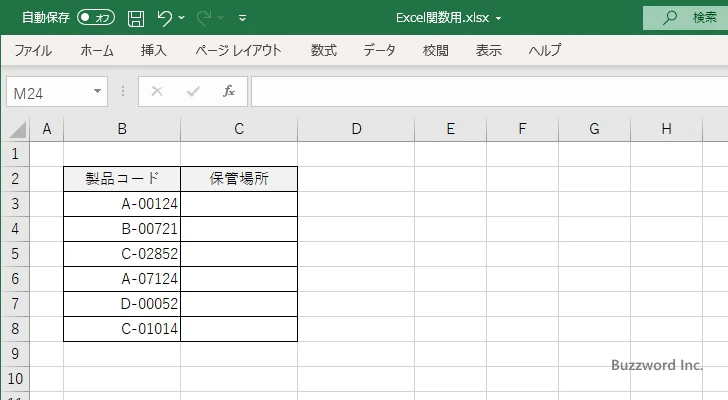728x400 pixels.
Task: Switch to the 挿入 tab
Action: (154, 50)
